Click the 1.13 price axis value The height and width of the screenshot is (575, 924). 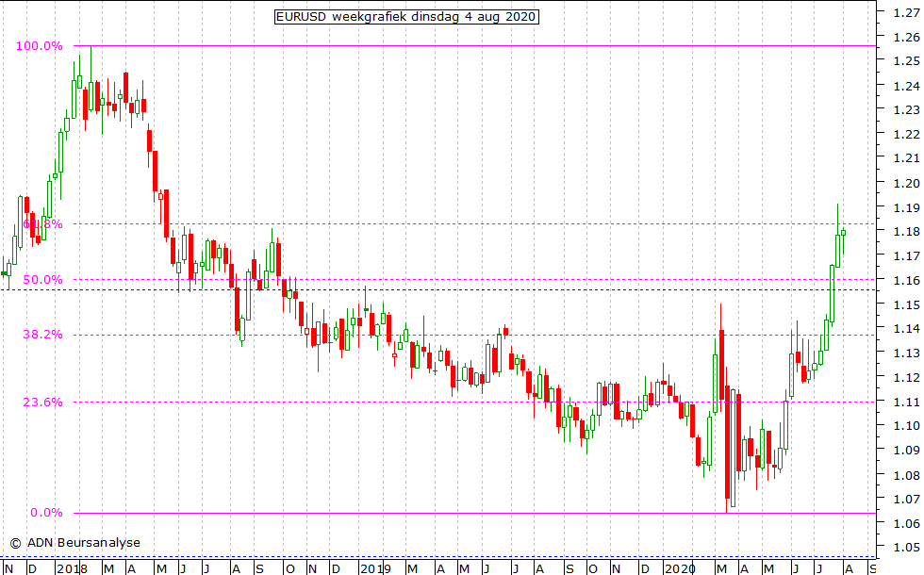906,353
